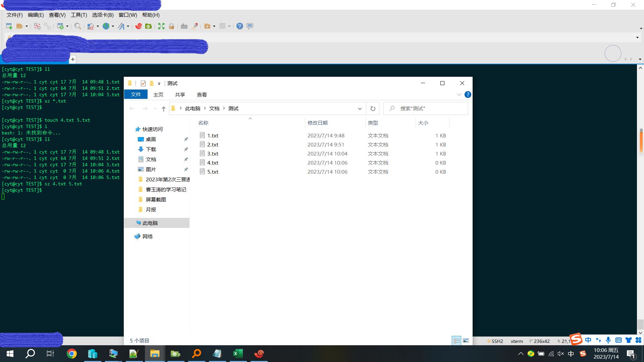The width and height of the screenshot is (644, 362).
Task: Open the notification center icon
Action: [631, 354]
